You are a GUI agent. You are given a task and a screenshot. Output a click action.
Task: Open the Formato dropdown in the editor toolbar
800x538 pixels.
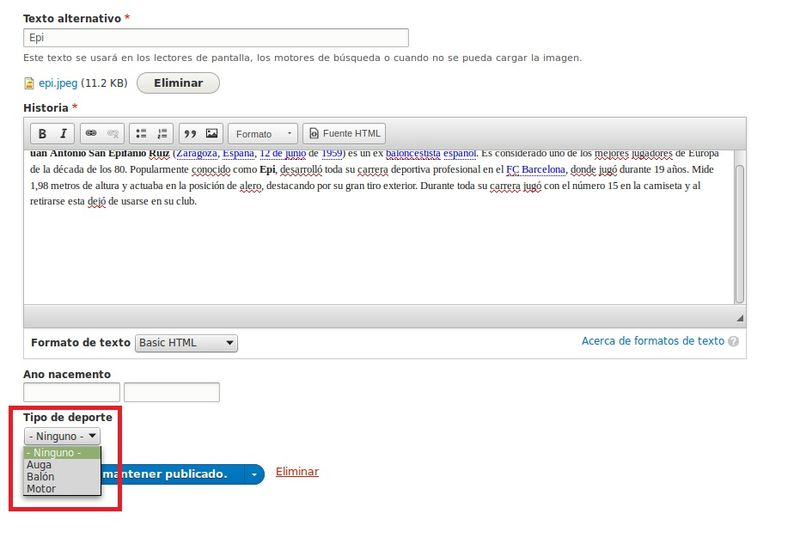pyautogui.click(x=263, y=134)
